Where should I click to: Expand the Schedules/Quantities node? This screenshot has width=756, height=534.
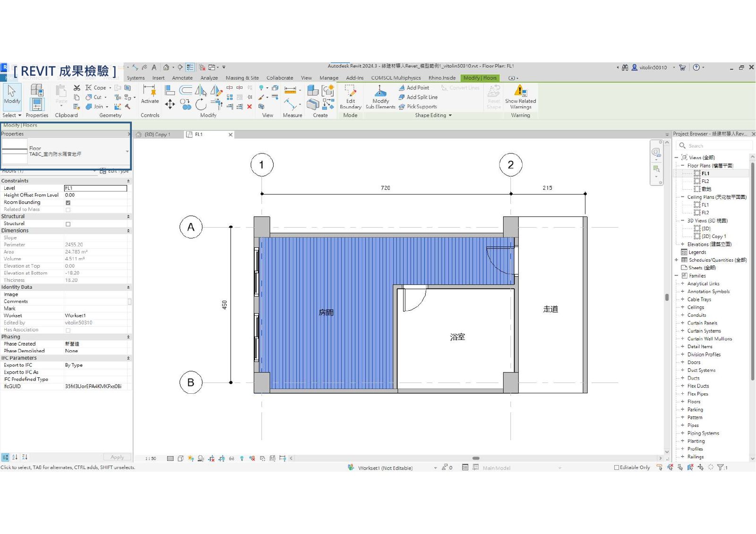676,260
